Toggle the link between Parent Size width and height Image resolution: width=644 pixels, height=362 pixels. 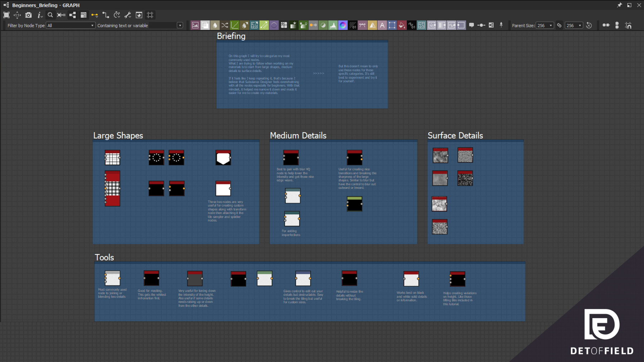click(x=559, y=25)
